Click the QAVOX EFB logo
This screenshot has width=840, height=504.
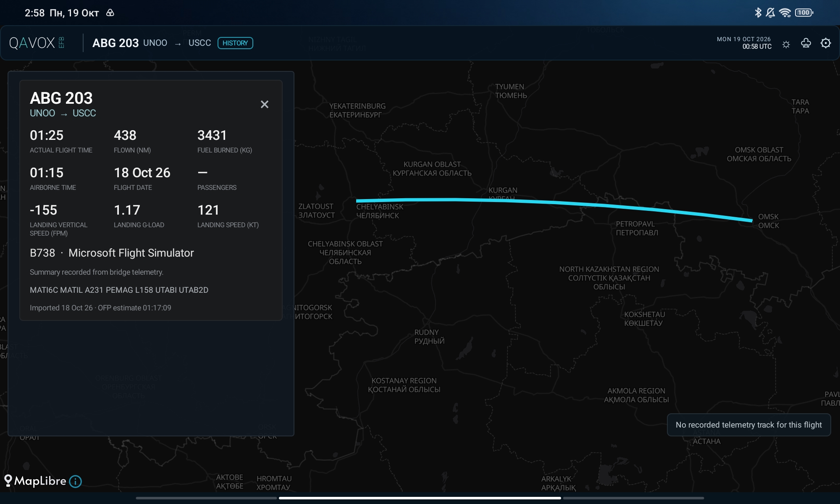pyautogui.click(x=37, y=43)
